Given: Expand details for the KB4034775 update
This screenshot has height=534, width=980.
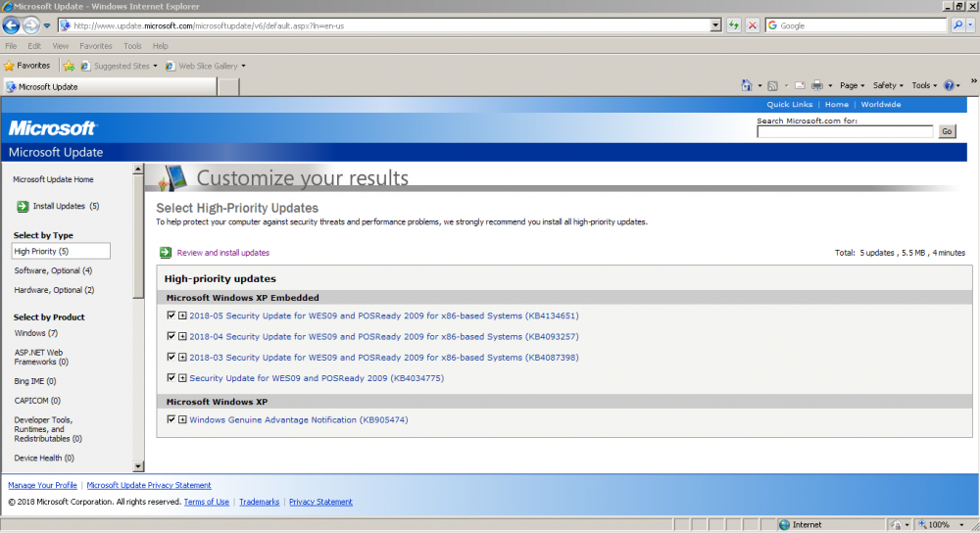Looking at the screenshot, I should click(x=182, y=378).
